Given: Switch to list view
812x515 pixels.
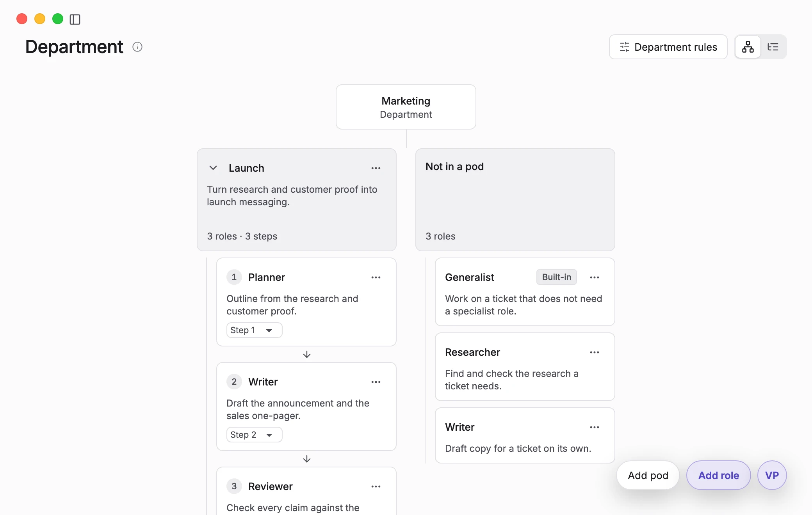Looking at the screenshot, I should pyautogui.click(x=773, y=47).
